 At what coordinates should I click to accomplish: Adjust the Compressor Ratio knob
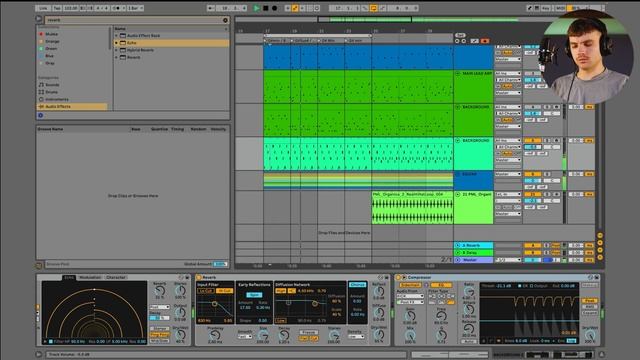point(469,291)
